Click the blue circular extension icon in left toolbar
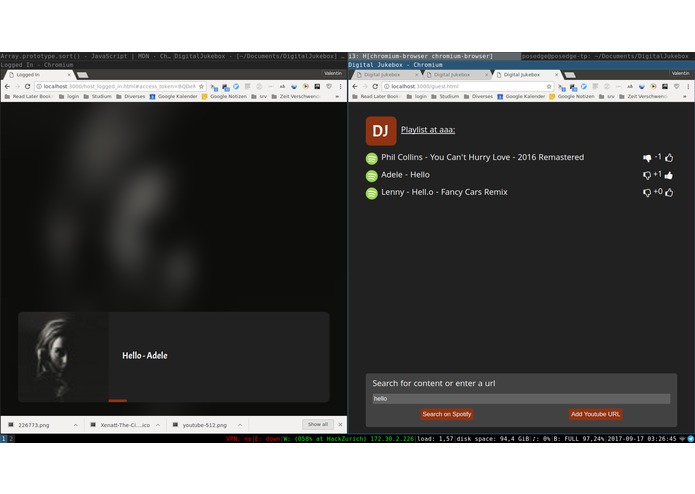This screenshot has height=494, width=695. click(x=236, y=86)
